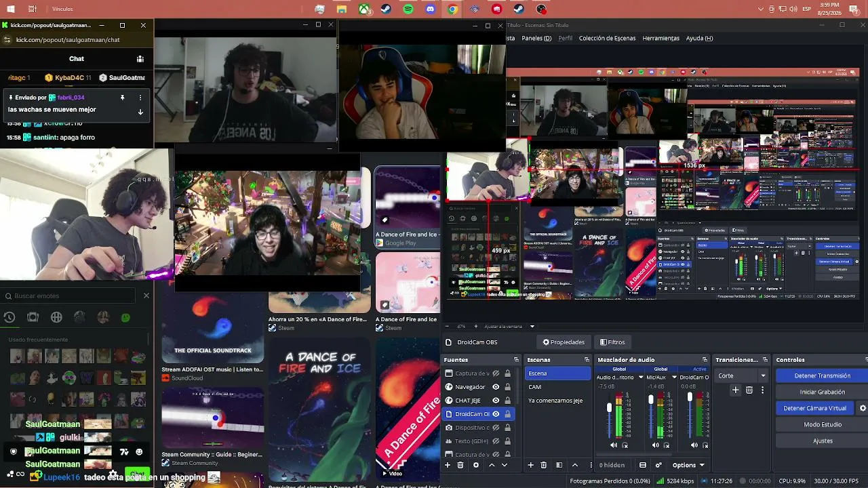The height and width of the screenshot is (488, 868).
Task: Remove the selected source in Fuentes
Action: (460, 465)
